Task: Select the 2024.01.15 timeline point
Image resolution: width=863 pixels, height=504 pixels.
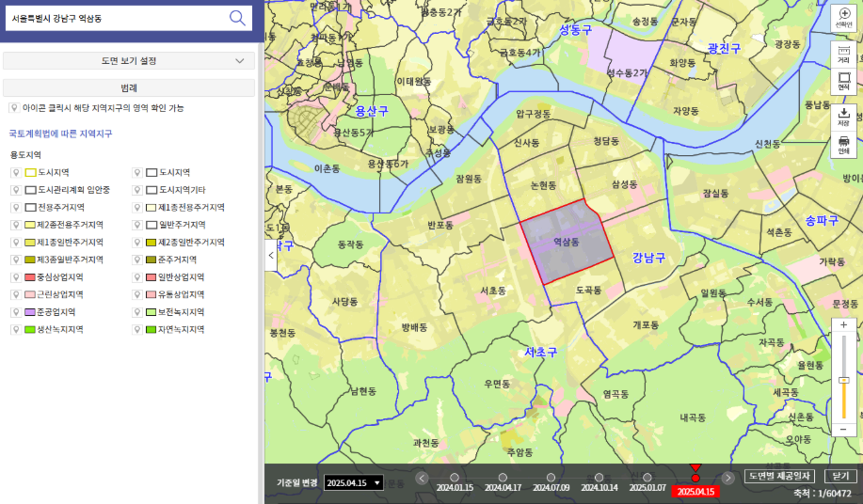Action: point(455,478)
